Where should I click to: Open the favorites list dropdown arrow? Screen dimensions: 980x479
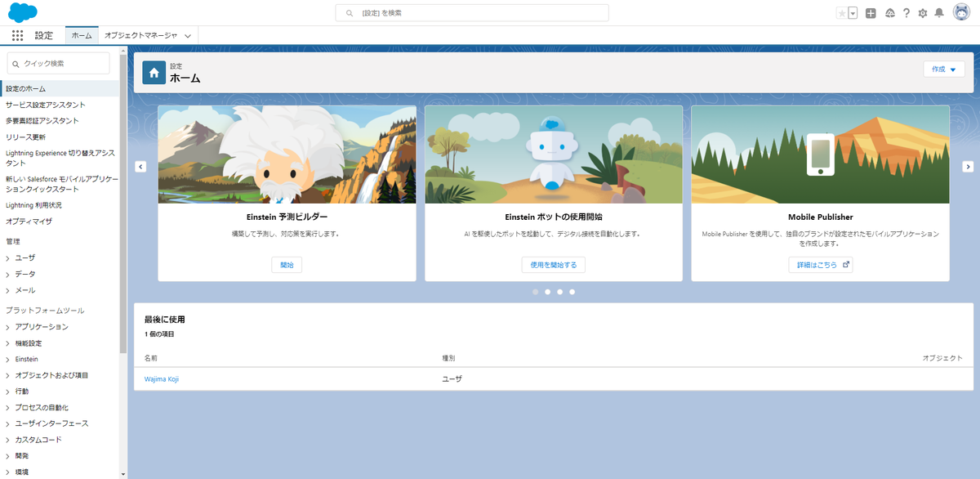click(x=853, y=13)
